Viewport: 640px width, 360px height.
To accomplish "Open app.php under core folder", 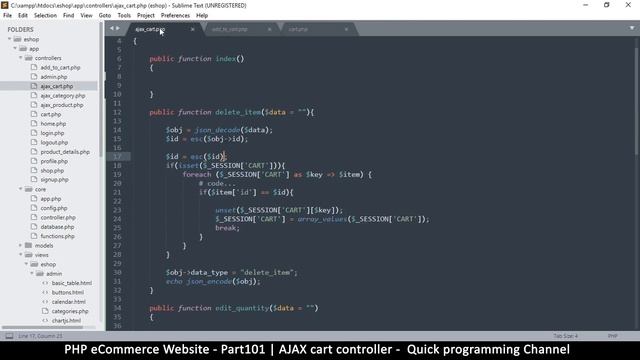I will [51, 199].
